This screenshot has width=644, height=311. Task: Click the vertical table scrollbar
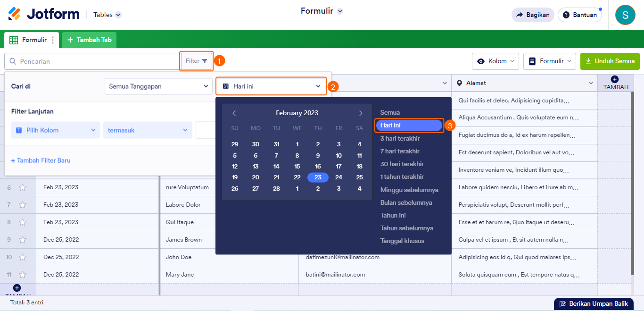point(632,183)
